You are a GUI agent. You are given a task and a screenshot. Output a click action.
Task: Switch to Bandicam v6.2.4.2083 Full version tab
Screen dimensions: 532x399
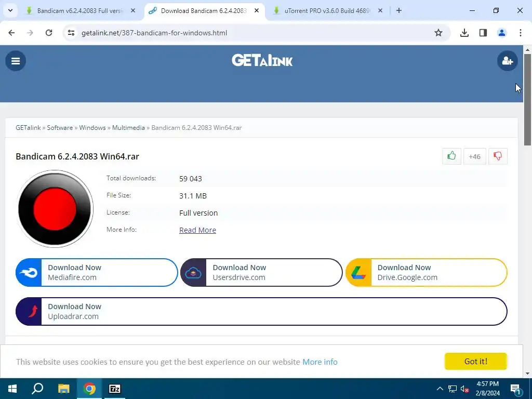click(x=79, y=10)
